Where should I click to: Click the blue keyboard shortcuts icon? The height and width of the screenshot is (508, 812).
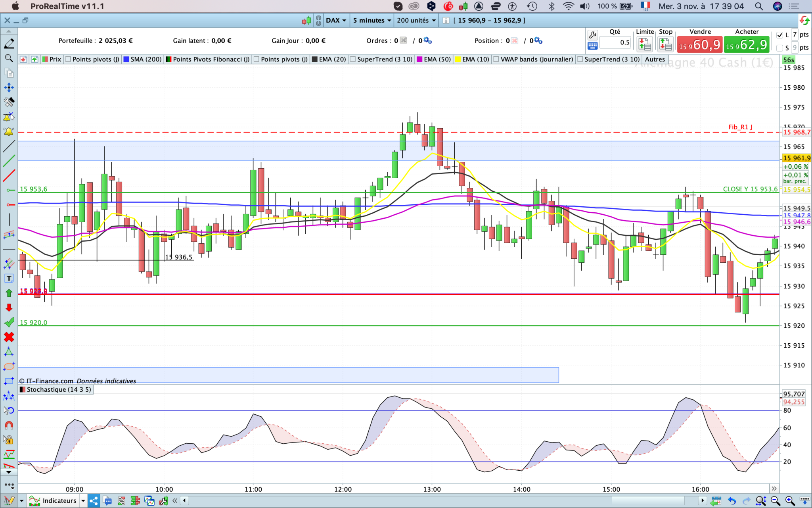(592, 46)
